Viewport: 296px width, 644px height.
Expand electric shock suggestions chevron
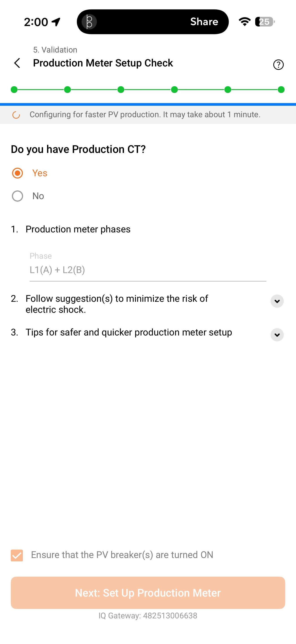(277, 301)
